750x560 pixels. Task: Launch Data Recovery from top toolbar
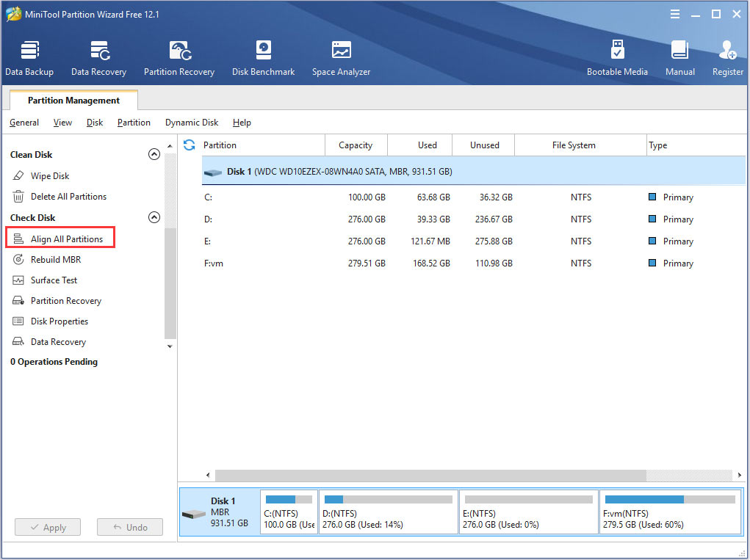tap(99, 58)
